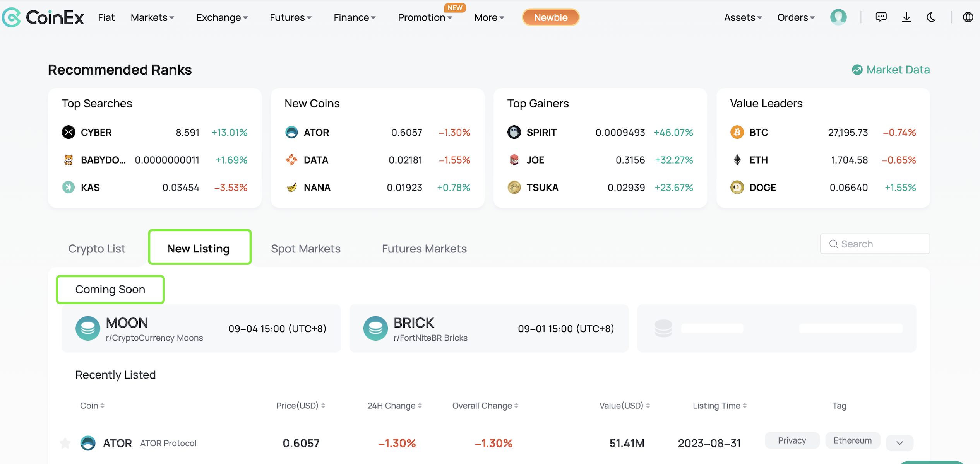Switch to Spot Markets tab
The width and height of the screenshot is (980, 464).
click(x=306, y=249)
